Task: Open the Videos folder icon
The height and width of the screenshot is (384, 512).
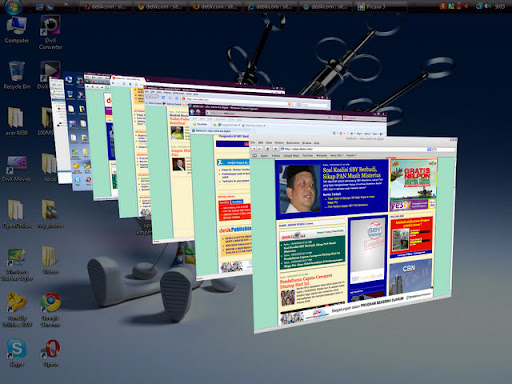Action: [50, 260]
